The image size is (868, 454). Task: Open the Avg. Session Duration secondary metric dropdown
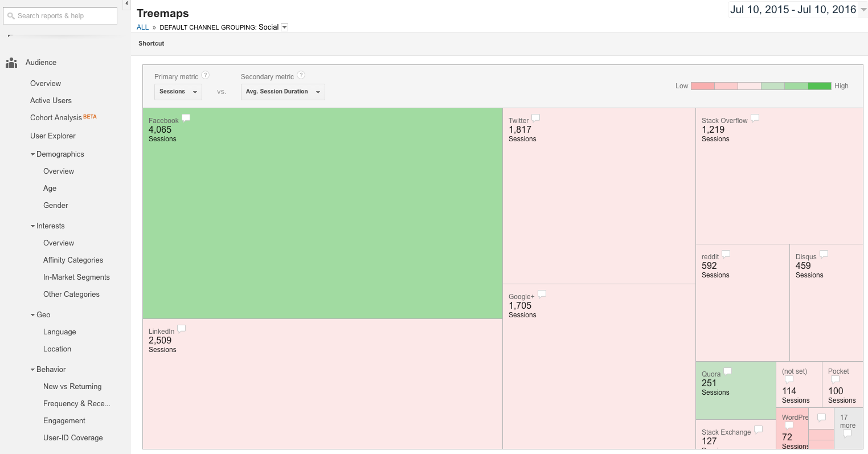(282, 91)
